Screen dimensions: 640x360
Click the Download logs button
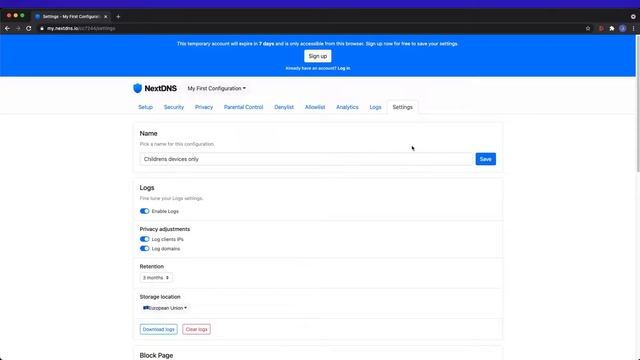(158, 329)
